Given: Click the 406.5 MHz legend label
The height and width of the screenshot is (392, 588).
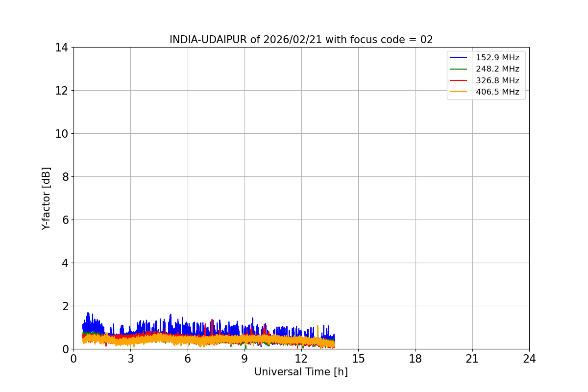Looking at the screenshot, I should pyautogui.click(x=497, y=92).
